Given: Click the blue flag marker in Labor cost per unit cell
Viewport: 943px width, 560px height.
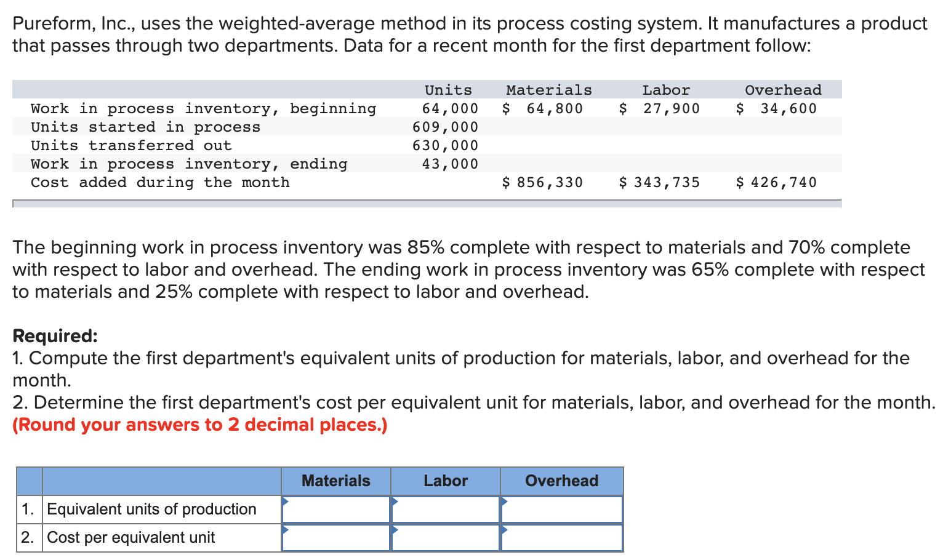Looking at the screenshot, I should pos(395,529).
